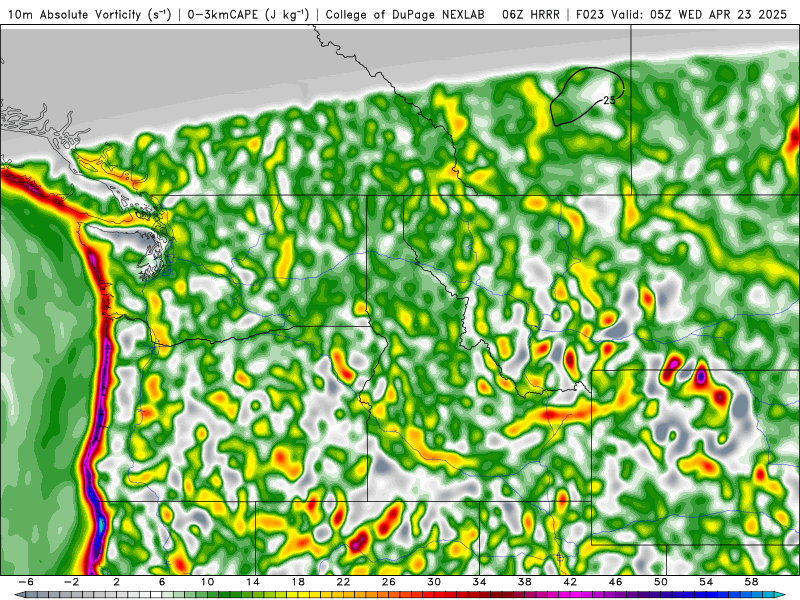The height and width of the screenshot is (600, 800).
Task: Click the 30 tick label on the color scale
Action: [x=434, y=582]
